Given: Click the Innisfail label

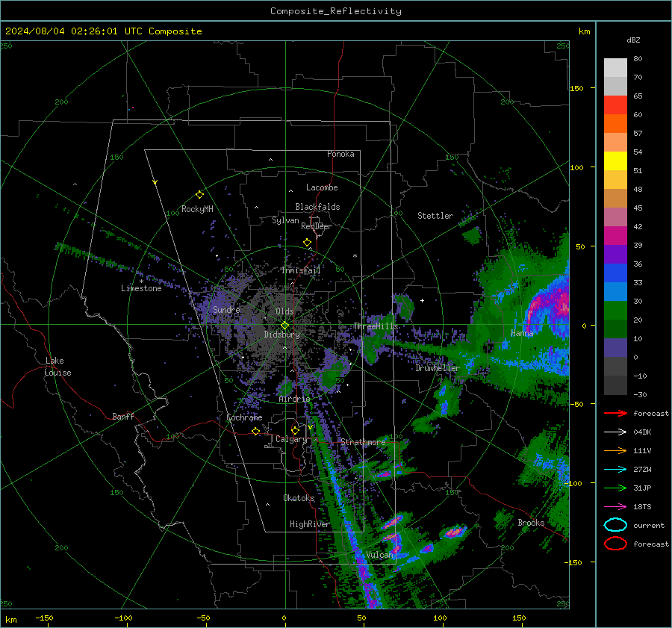Looking at the screenshot, I should (x=301, y=270).
